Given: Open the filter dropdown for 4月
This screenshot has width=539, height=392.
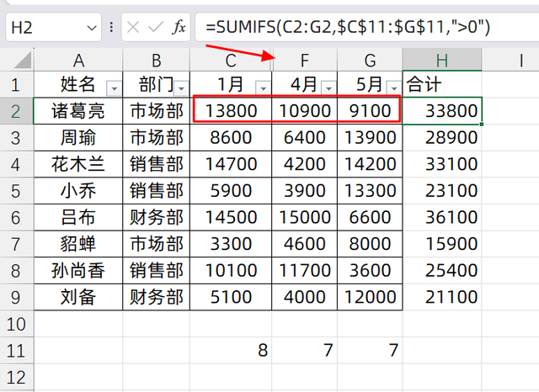Looking at the screenshot, I should 328,88.
